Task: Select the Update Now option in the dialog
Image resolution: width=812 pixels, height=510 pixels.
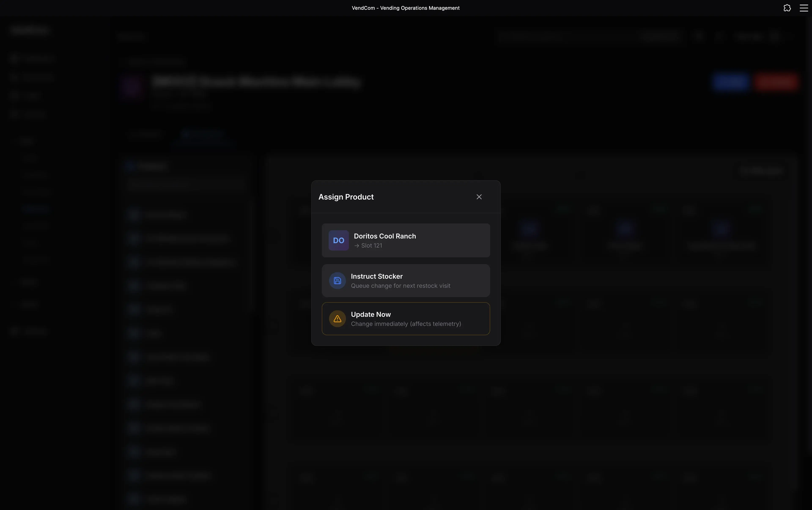Action: pyautogui.click(x=406, y=318)
